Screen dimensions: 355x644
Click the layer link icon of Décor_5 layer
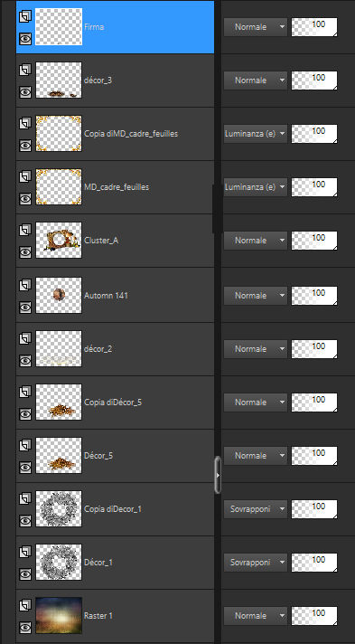(x=25, y=445)
